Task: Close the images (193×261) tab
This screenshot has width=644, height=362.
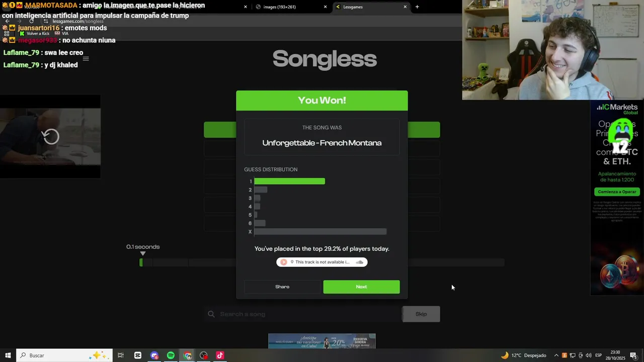Action: [x=325, y=7]
